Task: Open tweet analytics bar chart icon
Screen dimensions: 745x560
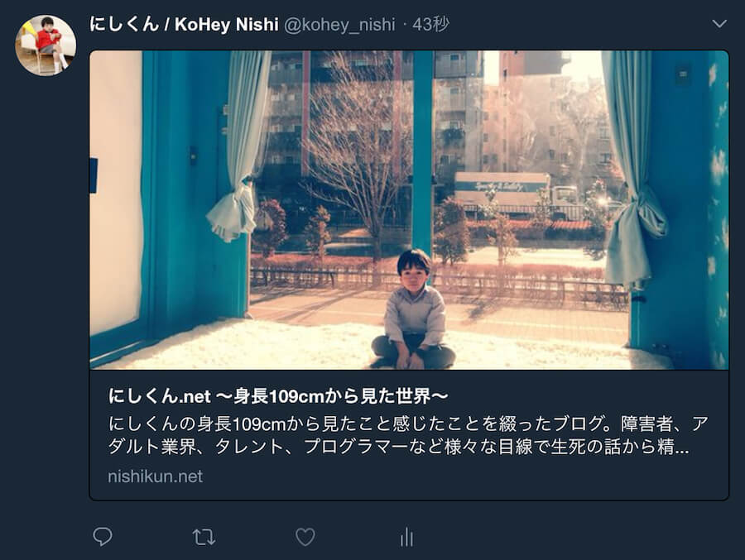Action: coord(406,537)
